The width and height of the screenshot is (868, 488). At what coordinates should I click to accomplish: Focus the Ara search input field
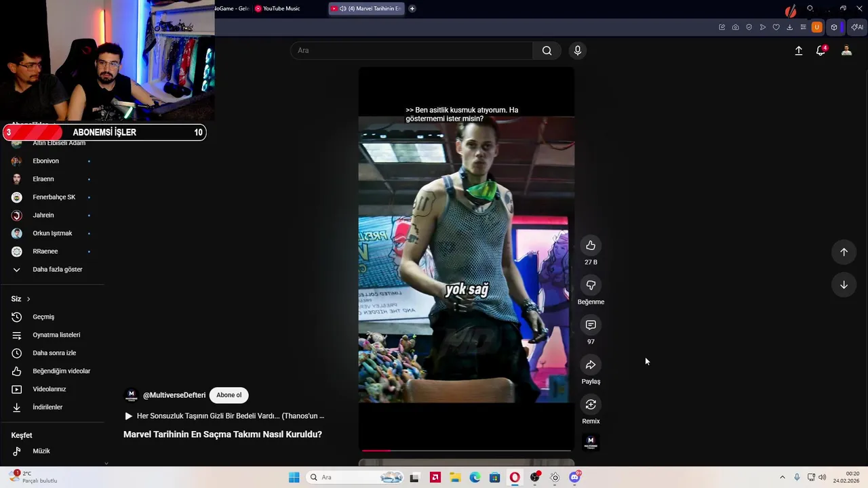point(412,50)
